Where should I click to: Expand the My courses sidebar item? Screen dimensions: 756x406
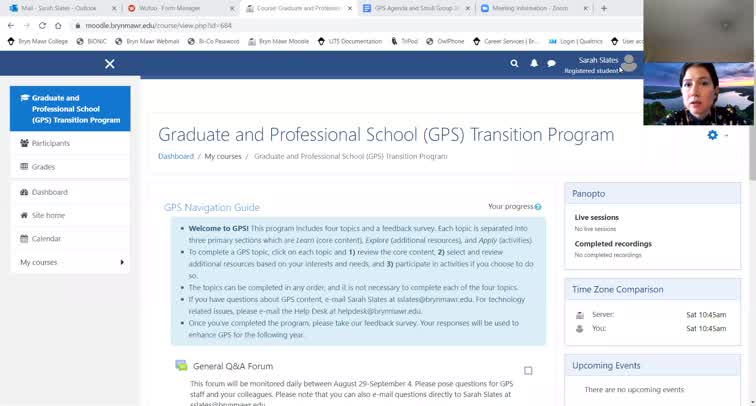(x=122, y=262)
